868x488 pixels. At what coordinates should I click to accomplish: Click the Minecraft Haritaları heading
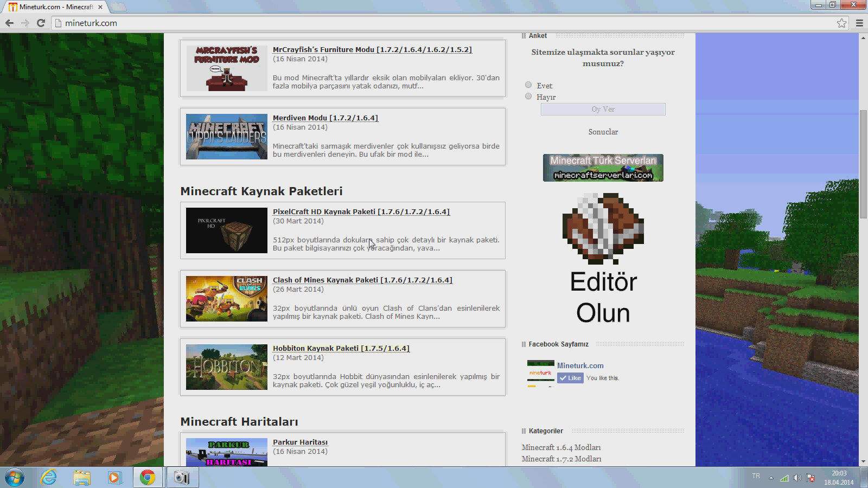click(239, 421)
